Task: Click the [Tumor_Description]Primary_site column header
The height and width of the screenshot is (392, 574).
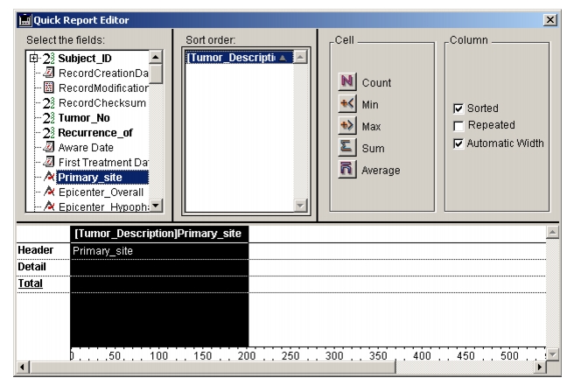Action: point(159,234)
